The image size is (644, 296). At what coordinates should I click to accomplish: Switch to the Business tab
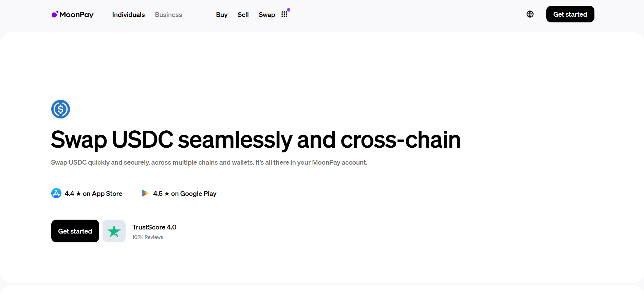pos(168,15)
